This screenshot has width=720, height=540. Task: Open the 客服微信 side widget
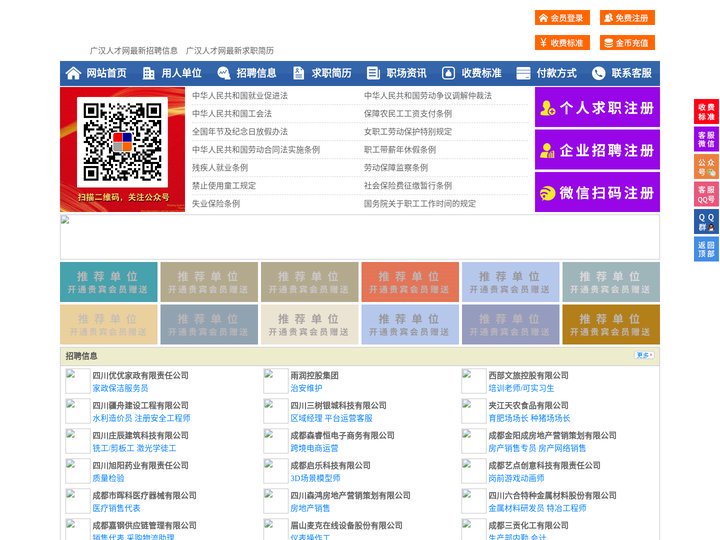706,139
